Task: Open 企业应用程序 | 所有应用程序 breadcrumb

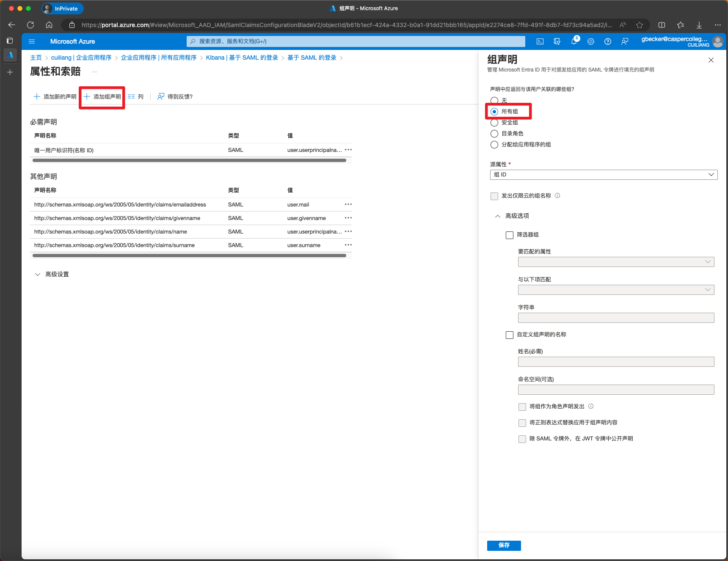Action: pos(159,58)
